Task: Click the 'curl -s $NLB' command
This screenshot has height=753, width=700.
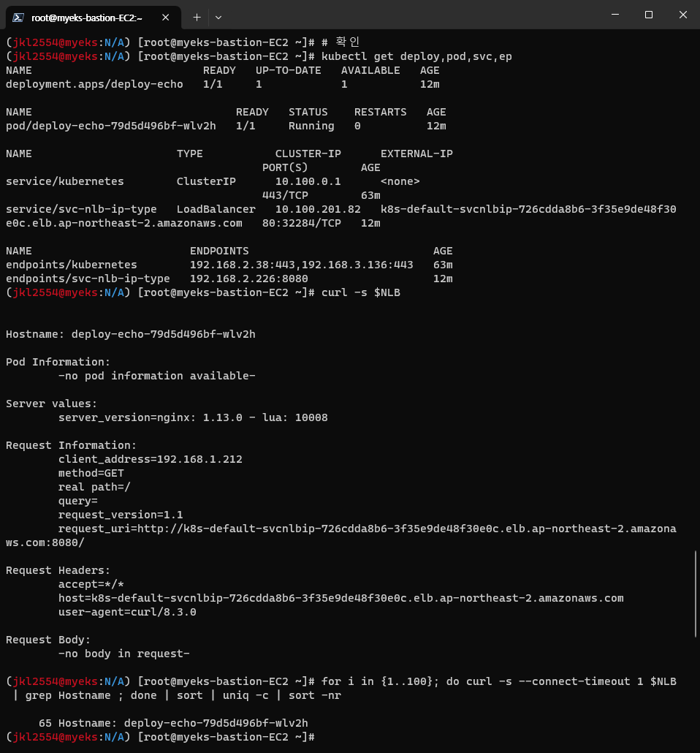Action: pyautogui.click(x=360, y=292)
